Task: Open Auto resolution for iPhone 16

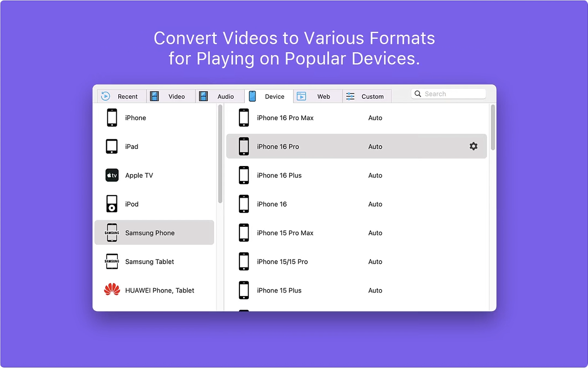Action: click(375, 204)
